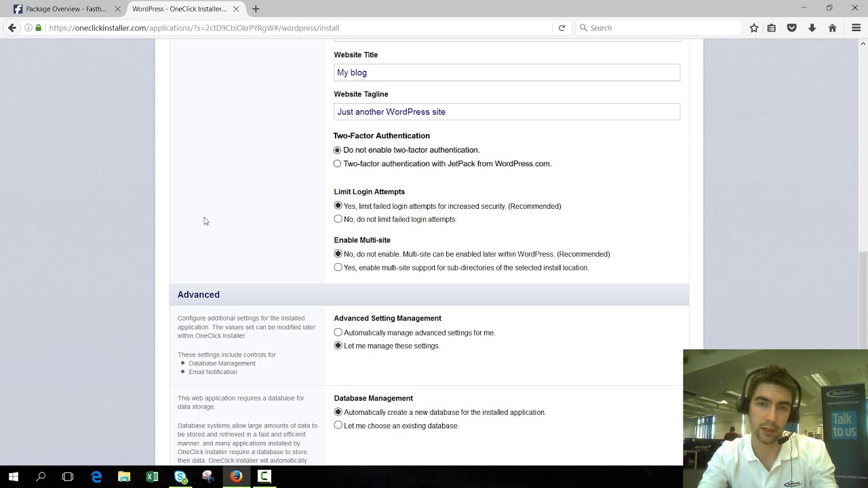Click the 'Two-Factor Authentication' heading
868x488 pixels.
pyautogui.click(x=381, y=136)
